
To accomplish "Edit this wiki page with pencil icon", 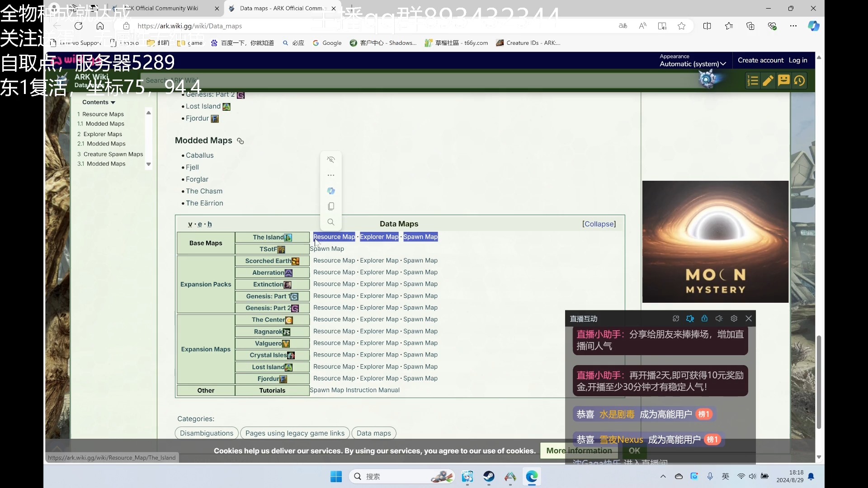I will point(768,80).
